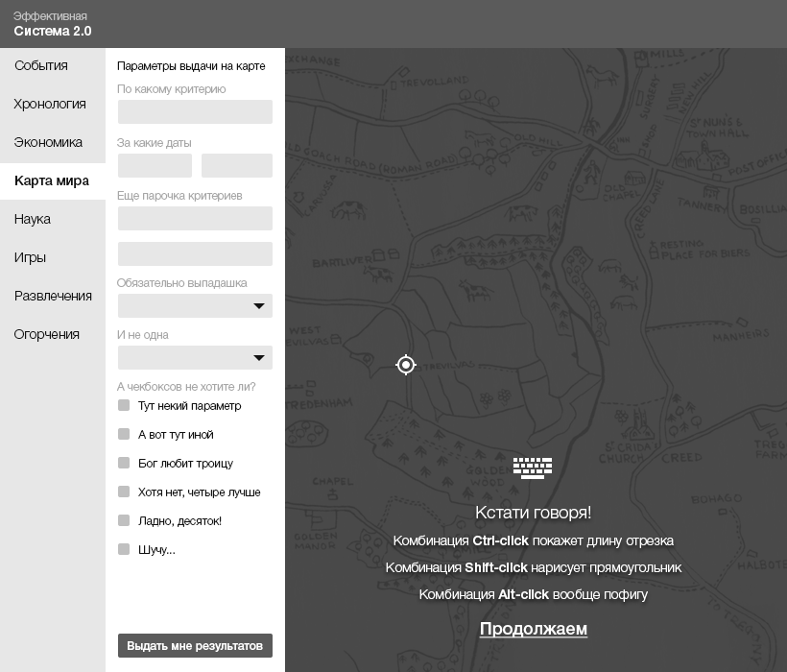
Task: Click the target marker icon on the map
Action: pyautogui.click(x=405, y=365)
